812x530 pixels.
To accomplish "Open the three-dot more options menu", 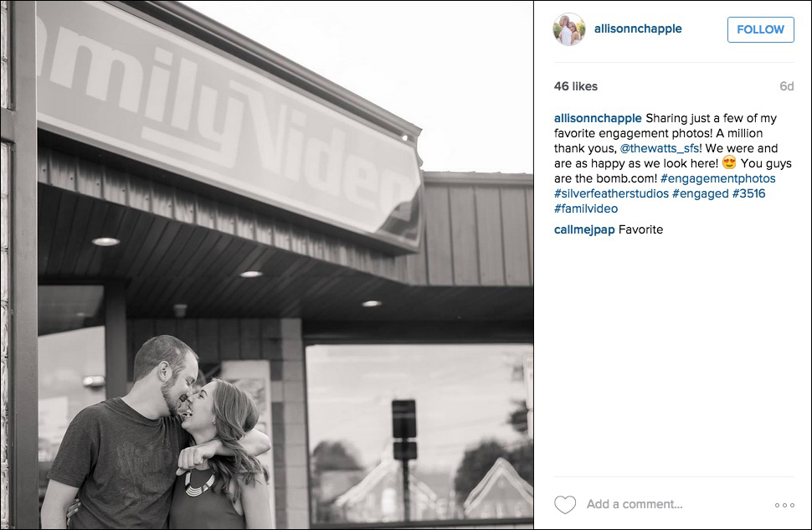I will click(x=784, y=505).
